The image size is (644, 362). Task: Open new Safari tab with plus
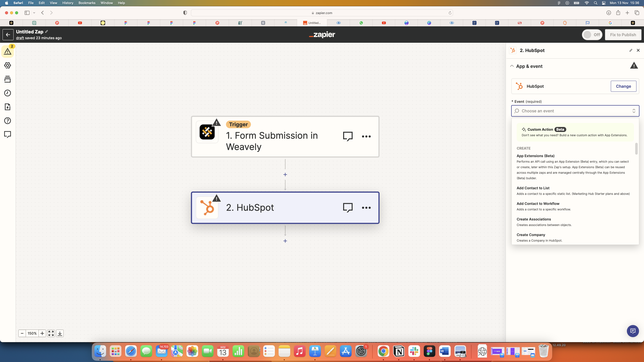627,13
